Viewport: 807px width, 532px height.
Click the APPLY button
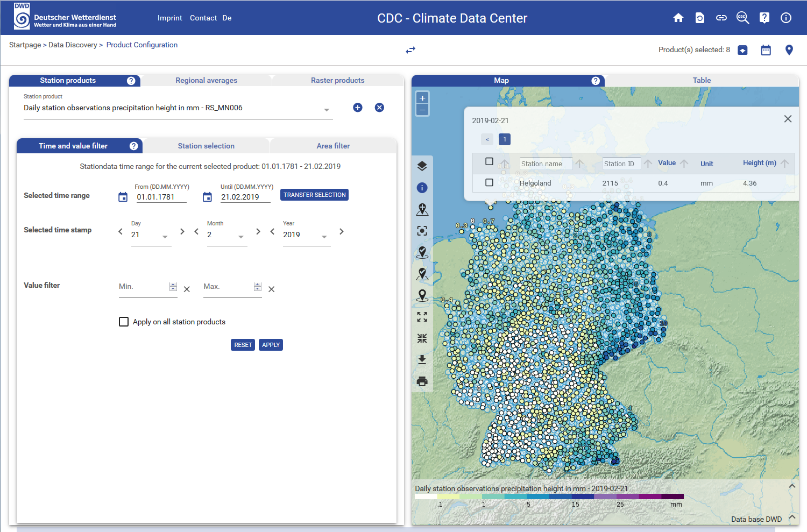click(271, 345)
